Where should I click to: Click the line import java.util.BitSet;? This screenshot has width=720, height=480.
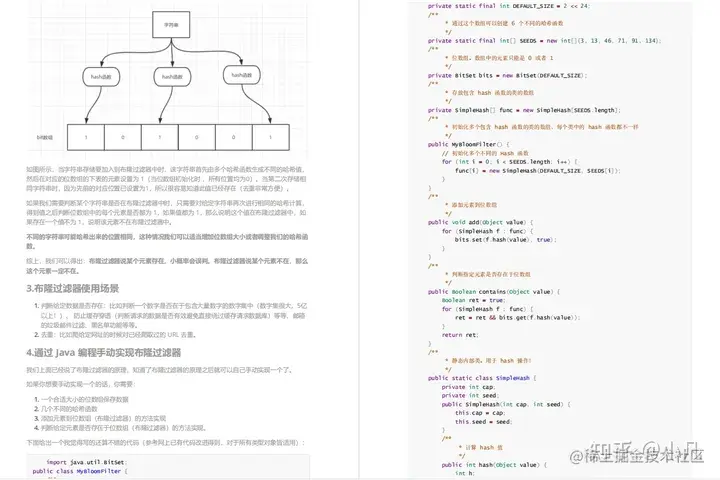(86, 463)
